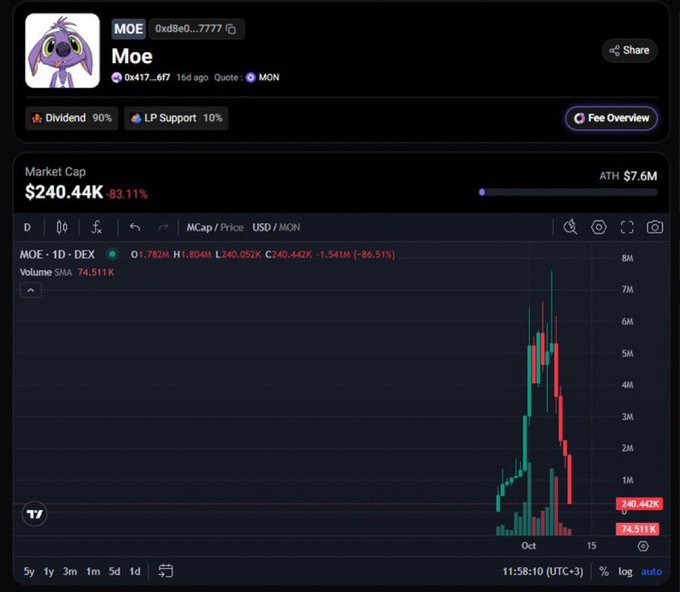Image resolution: width=680 pixels, height=592 pixels.
Task: Open the D interval selector
Action: (x=27, y=227)
